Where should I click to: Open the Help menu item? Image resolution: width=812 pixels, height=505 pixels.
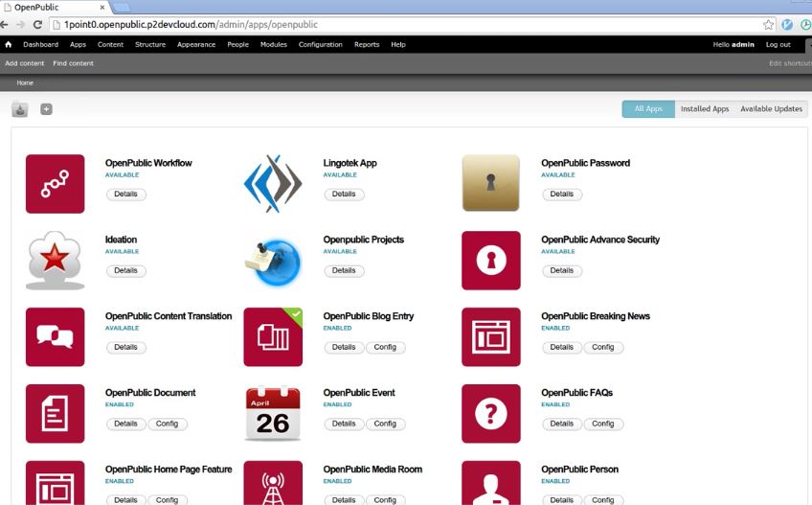tap(398, 45)
